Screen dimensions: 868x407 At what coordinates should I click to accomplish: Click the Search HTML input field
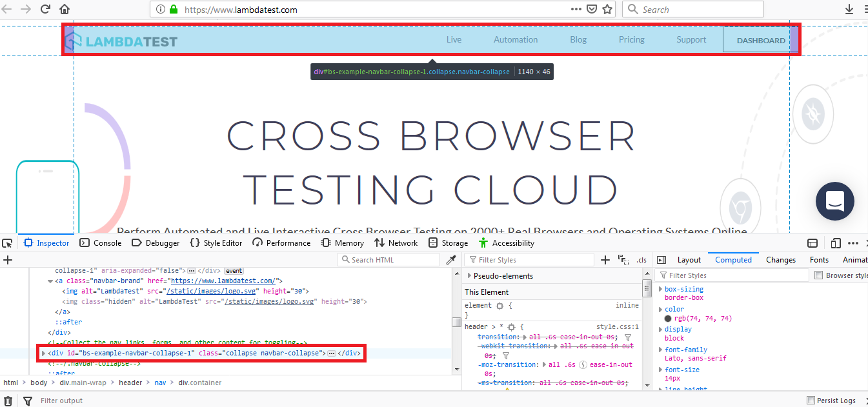click(x=388, y=259)
